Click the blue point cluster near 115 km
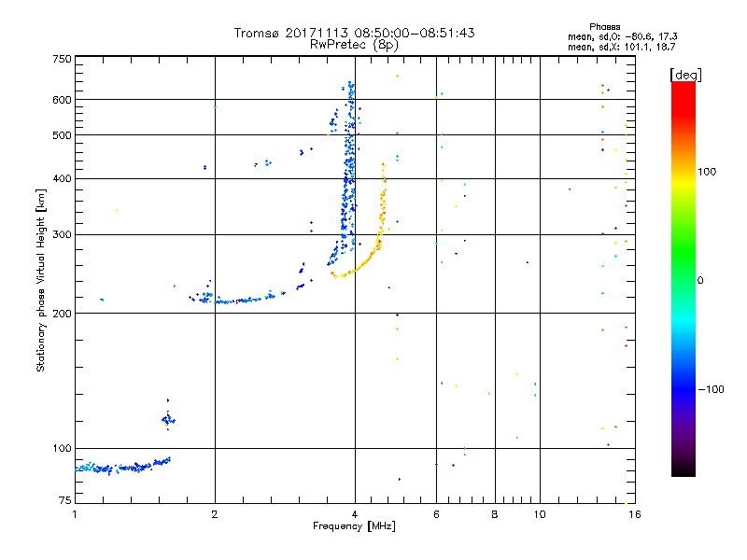The image size is (747, 560). pyautogui.click(x=168, y=419)
